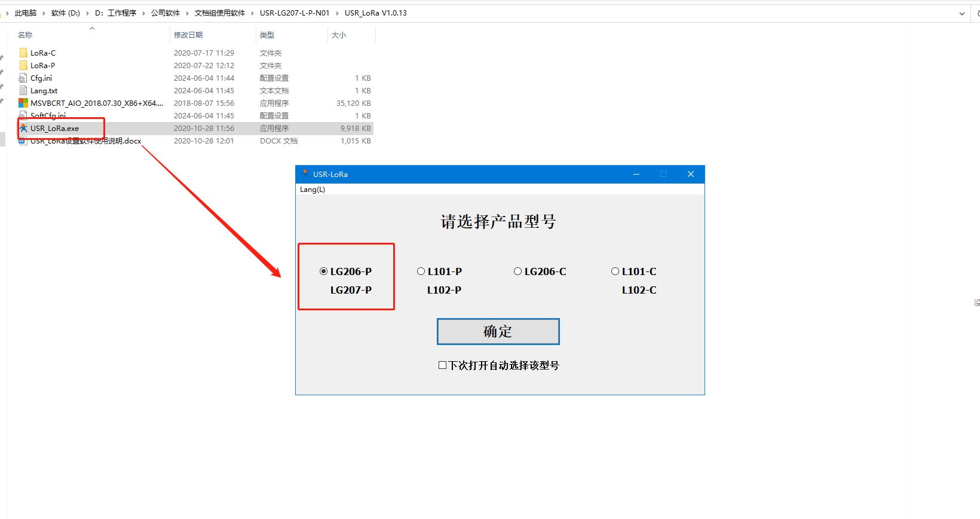This screenshot has height=519, width=980.
Task: Click the Lang.txt file icon
Action: pos(23,90)
